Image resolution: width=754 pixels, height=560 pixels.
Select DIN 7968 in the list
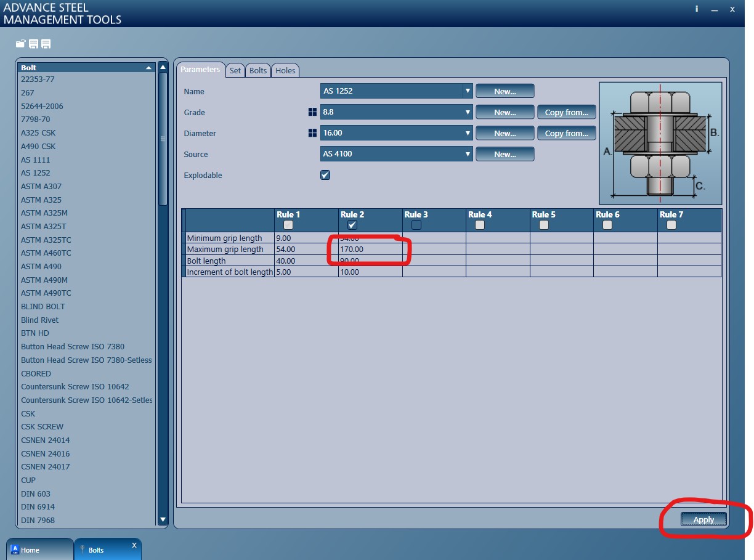(x=38, y=520)
